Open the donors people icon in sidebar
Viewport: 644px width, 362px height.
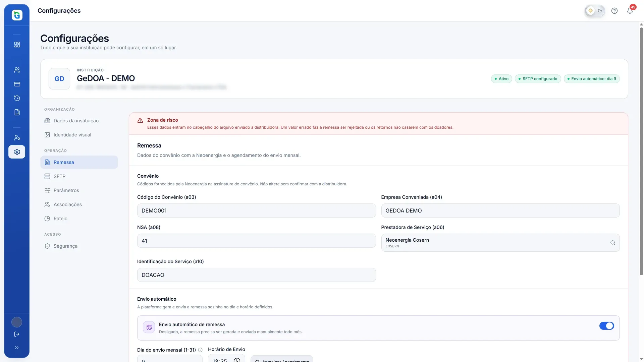click(17, 70)
